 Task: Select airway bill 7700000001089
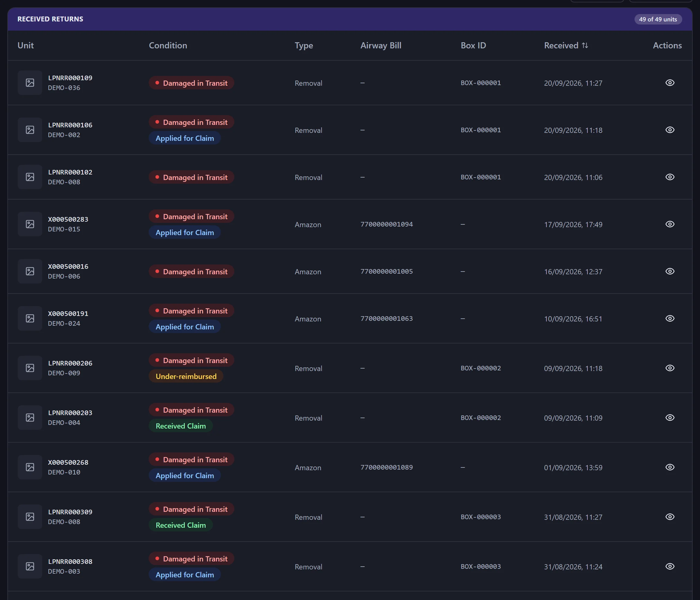tap(386, 467)
